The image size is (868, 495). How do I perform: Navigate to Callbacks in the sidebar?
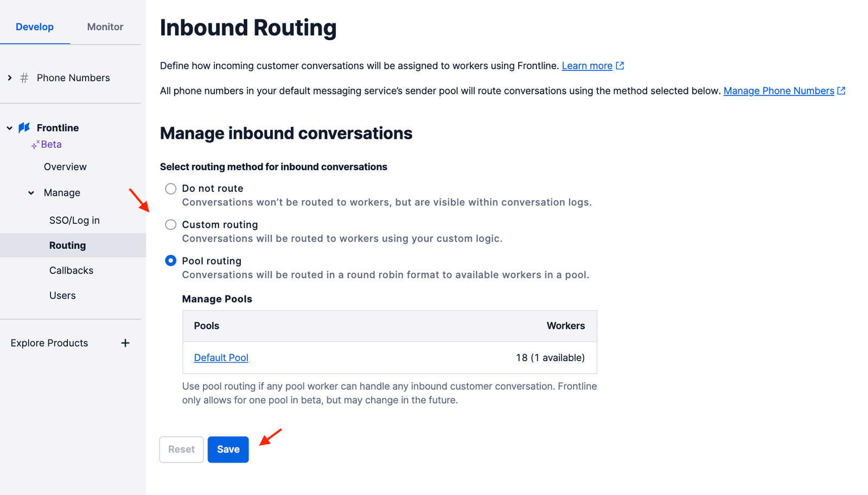point(71,270)
